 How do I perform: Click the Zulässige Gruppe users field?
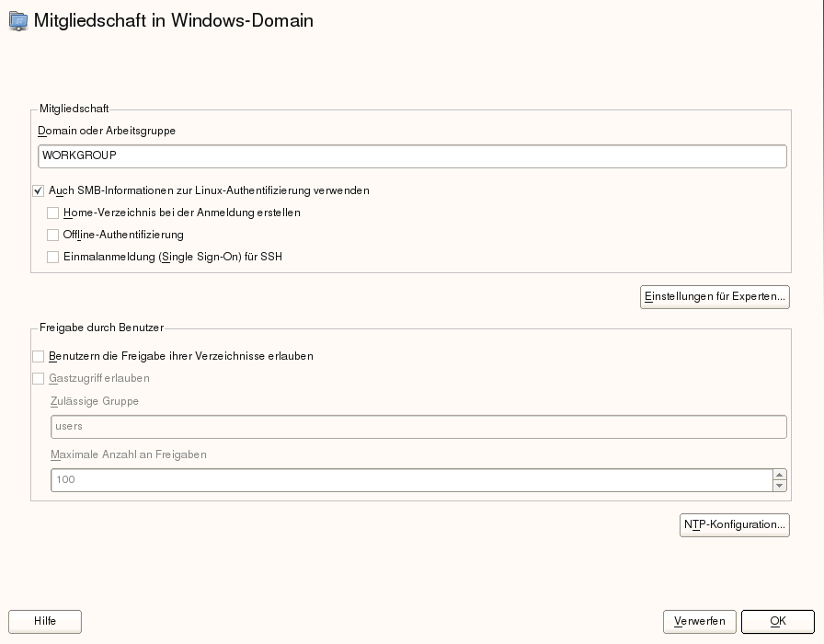click(x=418, y=427)
